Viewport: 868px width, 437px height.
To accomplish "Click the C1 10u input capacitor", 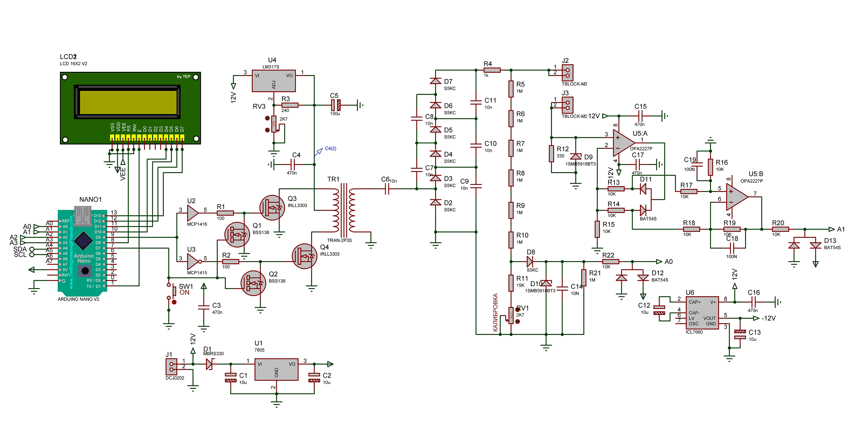I will point(231,378).
